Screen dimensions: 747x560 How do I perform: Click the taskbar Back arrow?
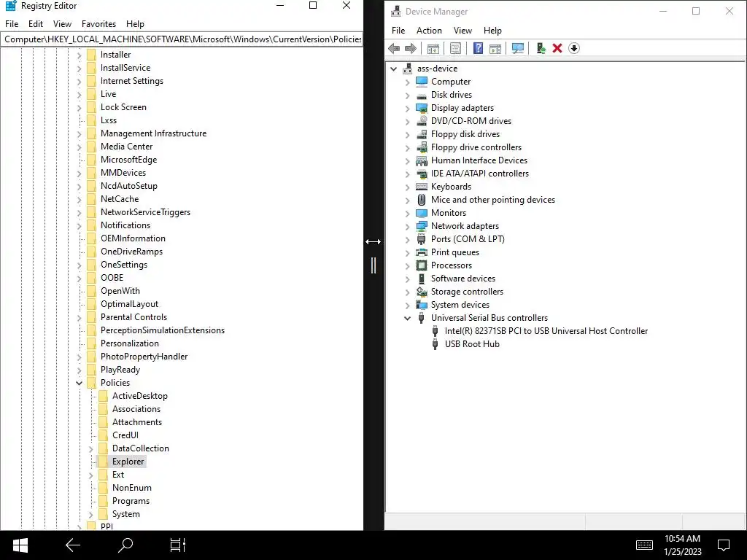72,545
